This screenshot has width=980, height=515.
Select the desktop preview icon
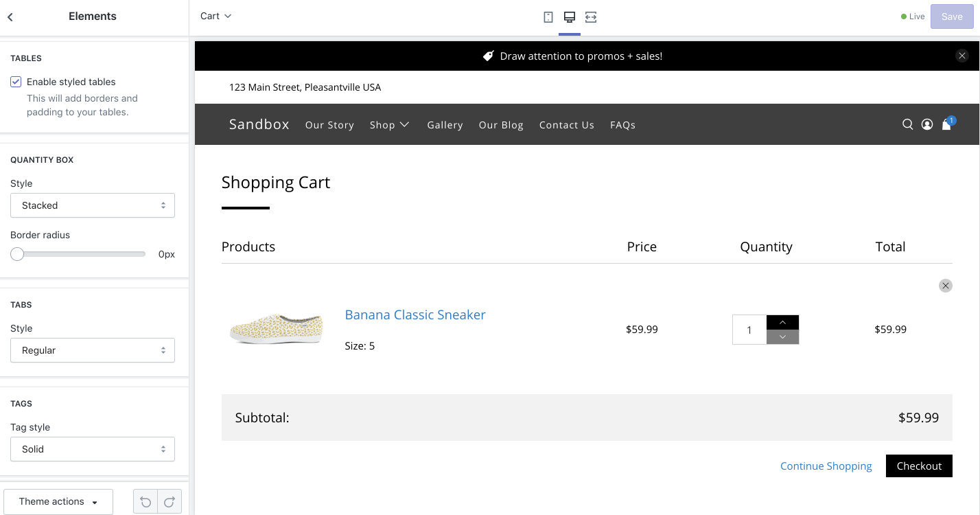pos(569,17)
